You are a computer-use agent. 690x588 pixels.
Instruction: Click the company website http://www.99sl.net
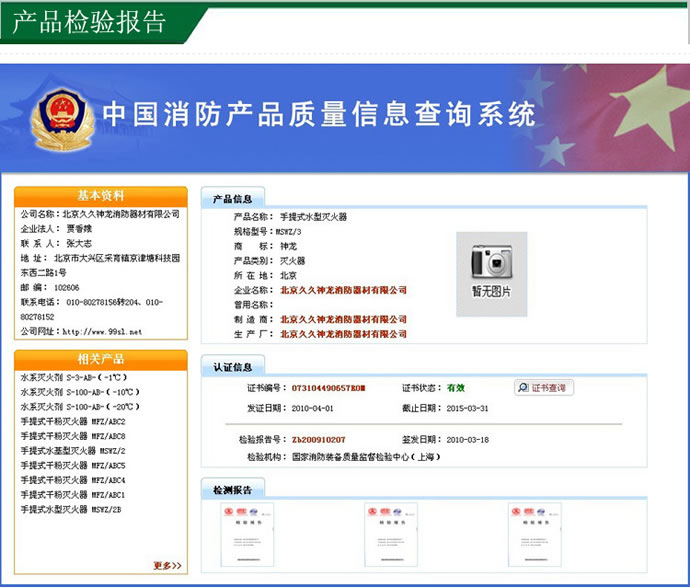click(x=102, y=332)
